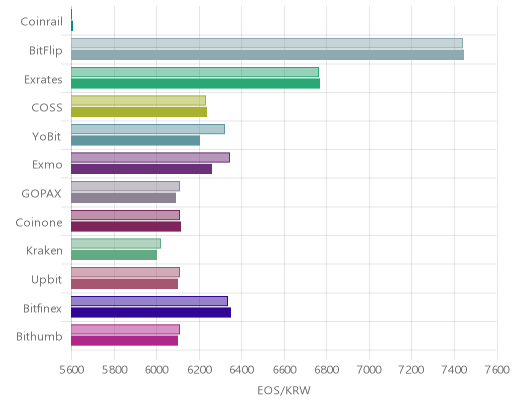Click the YoBit light teal bar

coord(148,129)
